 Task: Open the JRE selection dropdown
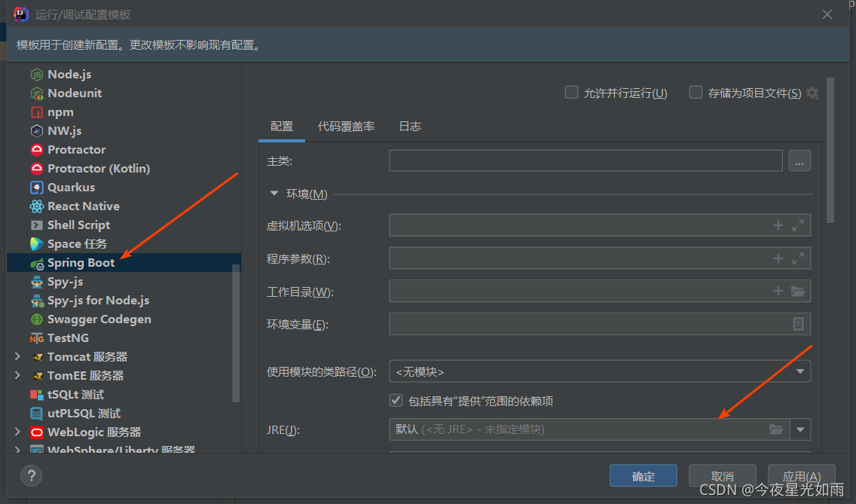tap(800, 429)
